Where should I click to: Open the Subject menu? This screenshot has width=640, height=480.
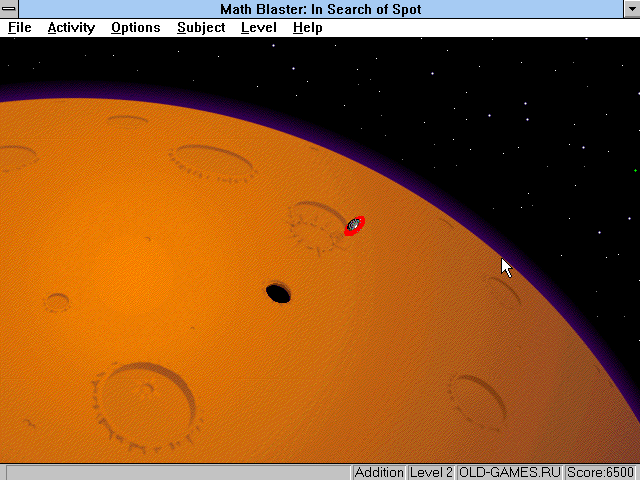(201, 27)
